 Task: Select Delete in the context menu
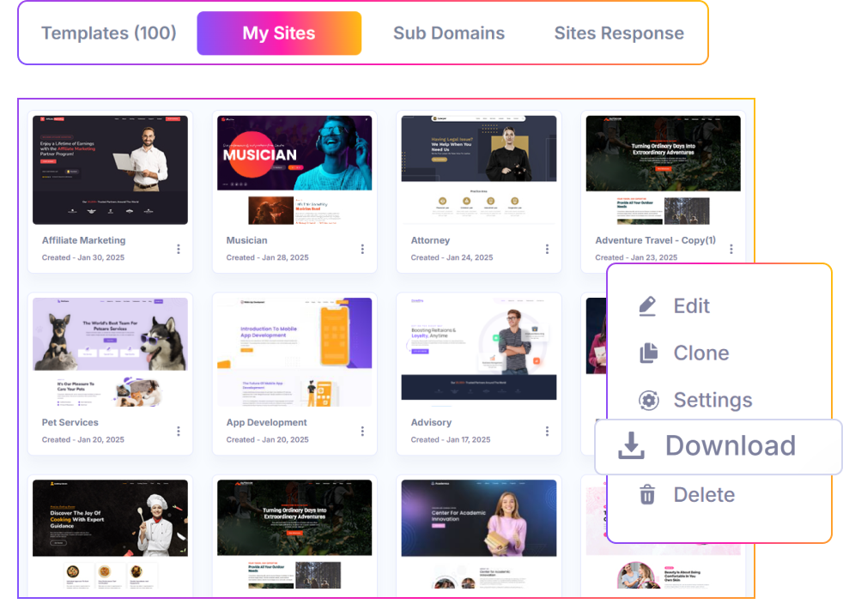(x=704, y=494)
